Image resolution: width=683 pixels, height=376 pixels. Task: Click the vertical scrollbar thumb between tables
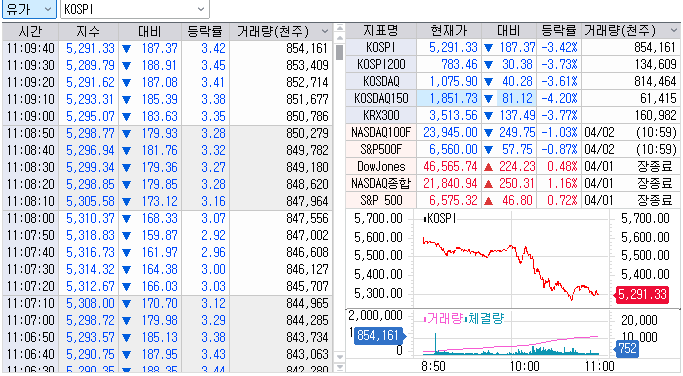tap(340, 52)
